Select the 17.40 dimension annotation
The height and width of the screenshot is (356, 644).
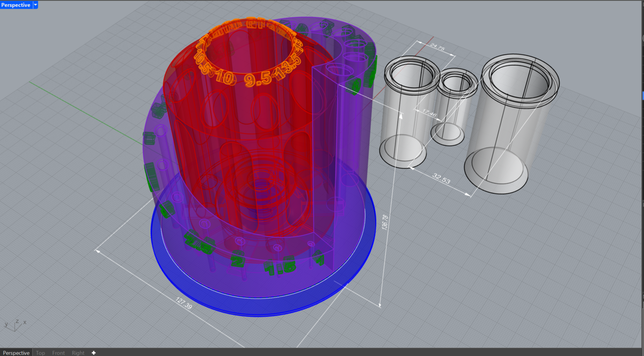(x=430, y=113)
